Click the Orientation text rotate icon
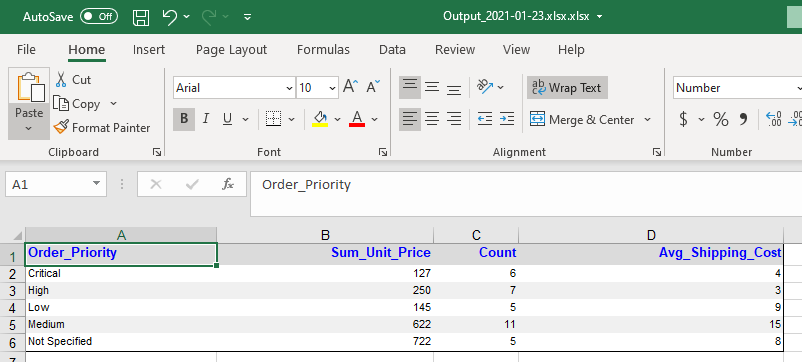 pyautogui.click(x=484, y=86)
